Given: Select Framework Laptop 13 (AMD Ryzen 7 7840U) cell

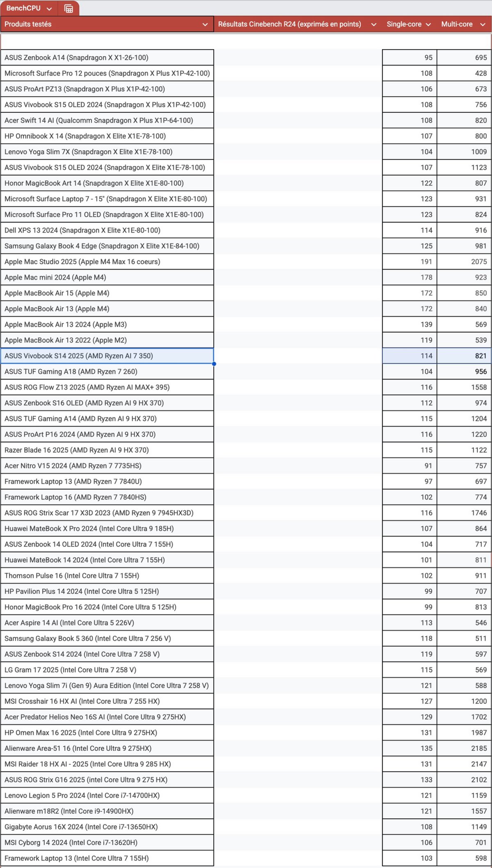Looking at the screenshot, I should pyautogui.click(x=107, y=482).
